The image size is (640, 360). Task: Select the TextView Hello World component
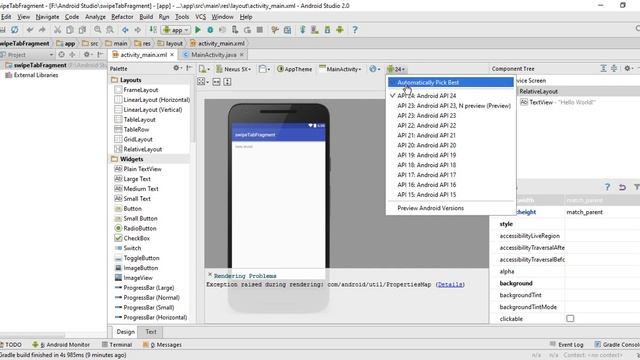[x=558, y=102]
